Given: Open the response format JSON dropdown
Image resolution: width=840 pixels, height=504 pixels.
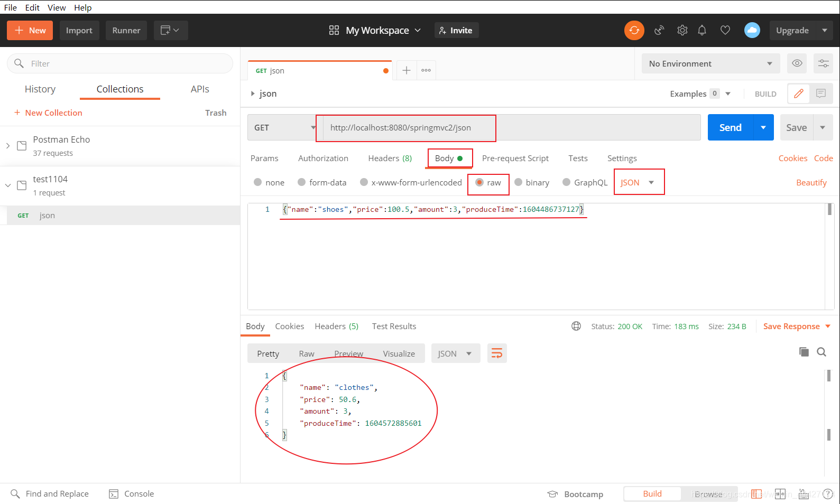Looking at the screenshot, I should tap(455, 353).
